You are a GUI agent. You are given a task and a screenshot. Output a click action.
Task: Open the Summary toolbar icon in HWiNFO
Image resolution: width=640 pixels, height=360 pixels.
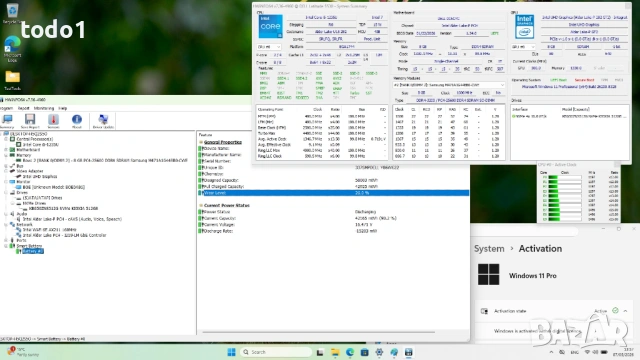(x=7, y=121)
